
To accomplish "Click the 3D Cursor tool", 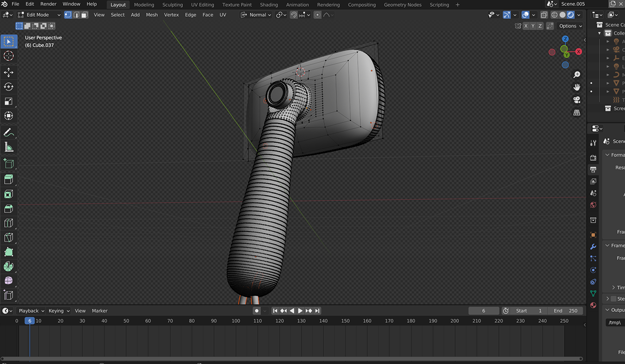I will point(8,56).
